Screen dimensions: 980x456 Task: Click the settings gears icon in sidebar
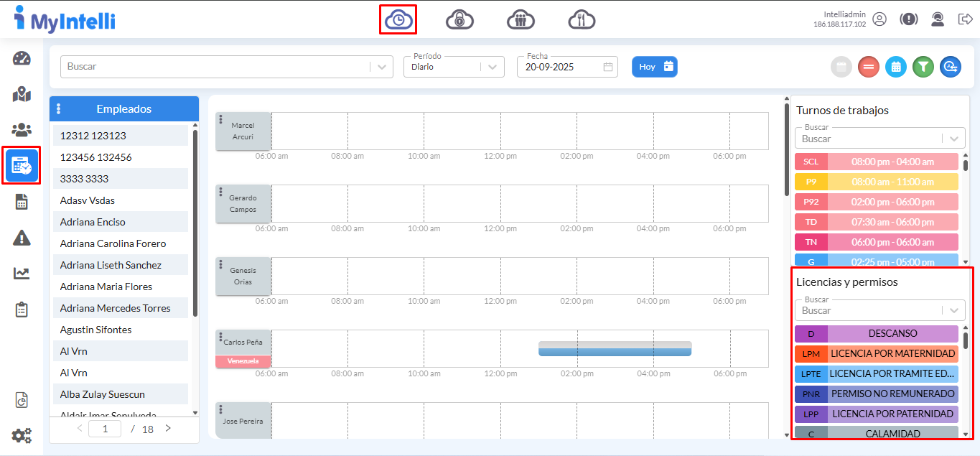(x=22, y=435)
